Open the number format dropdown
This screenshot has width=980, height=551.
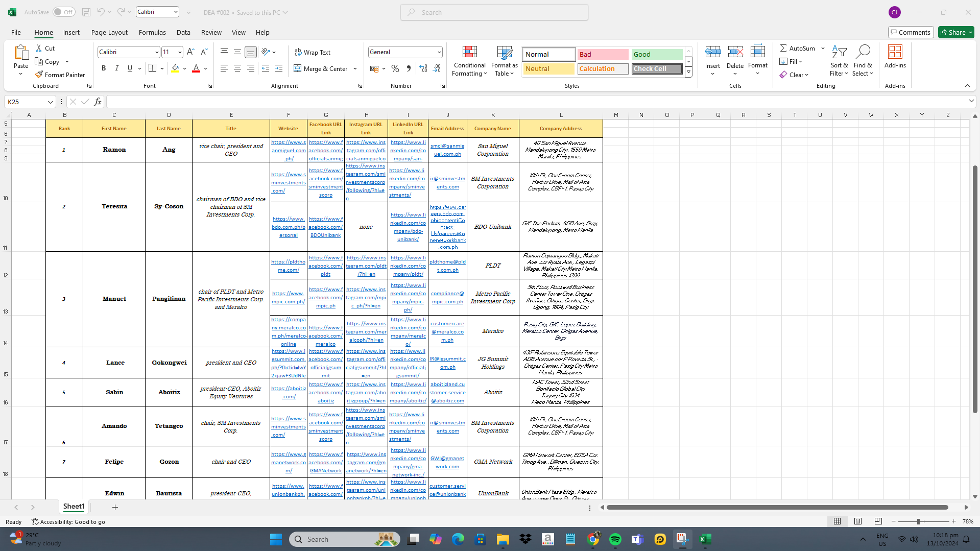(x=439, y=52)
